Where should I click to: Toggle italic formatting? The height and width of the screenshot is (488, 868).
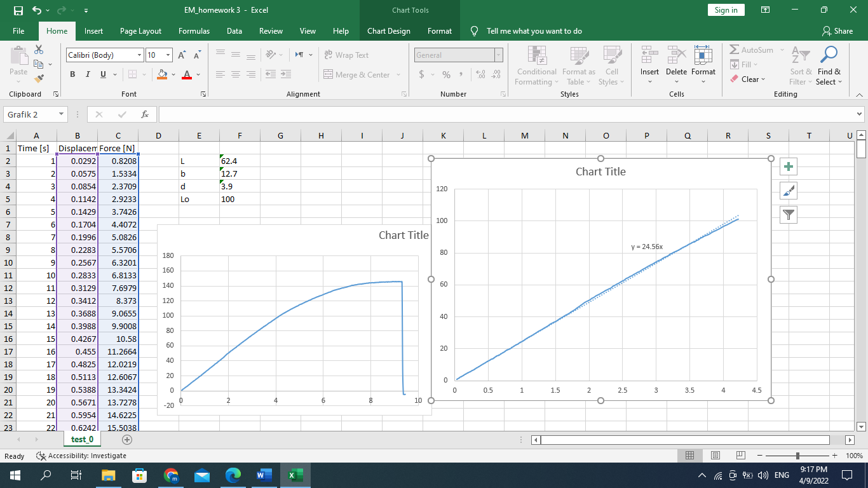coord(87,74)
